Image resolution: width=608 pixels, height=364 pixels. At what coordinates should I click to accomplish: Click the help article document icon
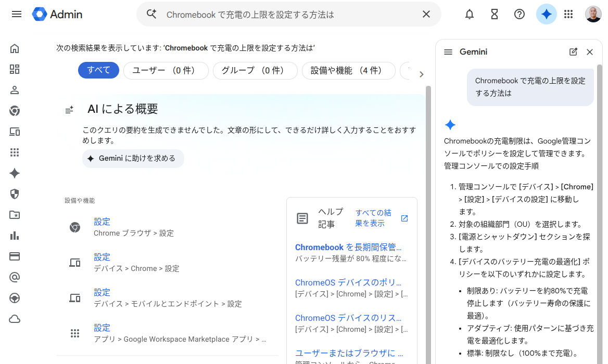[x=302, y=218]
